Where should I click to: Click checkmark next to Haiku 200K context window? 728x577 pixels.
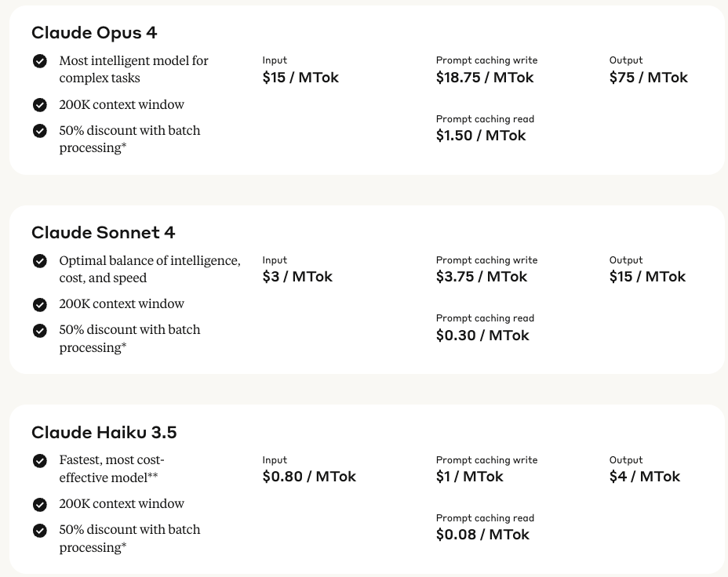coord(40,504)
